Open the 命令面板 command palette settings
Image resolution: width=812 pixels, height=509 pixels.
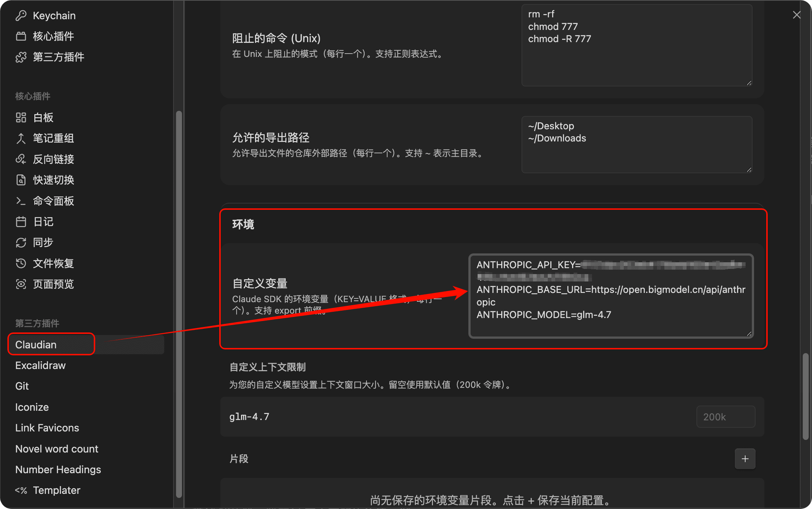pos(53,201)
